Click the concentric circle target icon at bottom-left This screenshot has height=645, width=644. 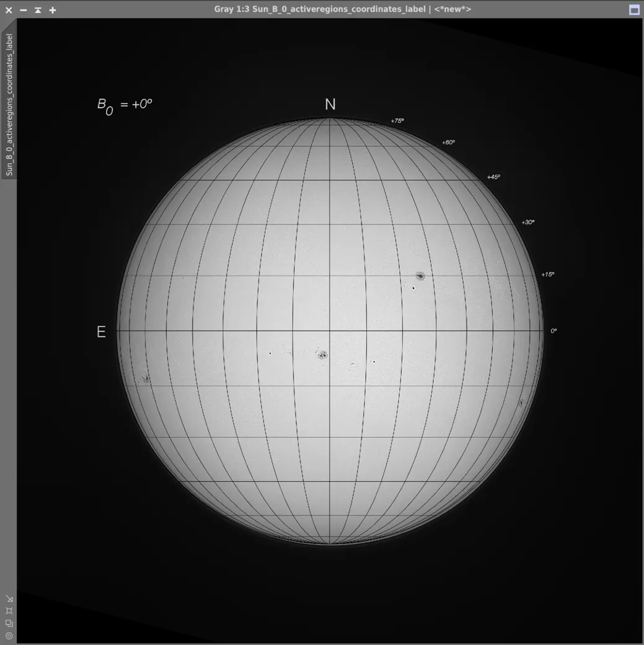[9, 636]
